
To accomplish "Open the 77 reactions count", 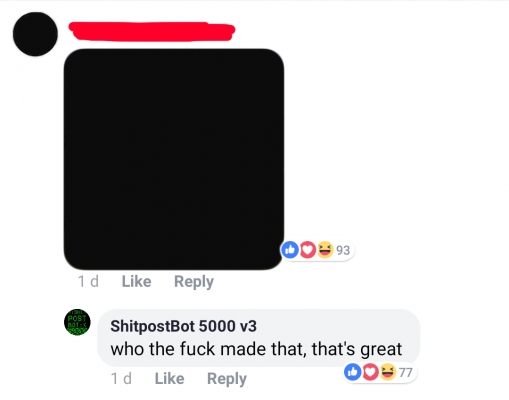I will tap(405, 372).
